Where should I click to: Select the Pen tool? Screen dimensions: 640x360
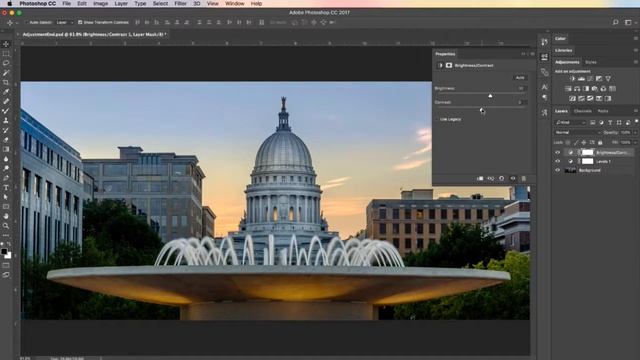(x=6, y=178)
